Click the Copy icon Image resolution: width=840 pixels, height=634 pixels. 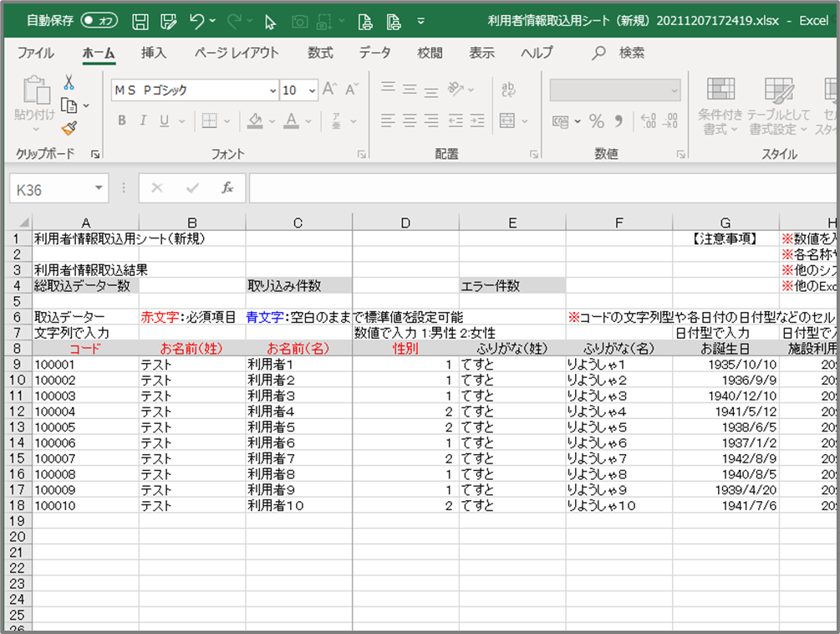(69, 105)
